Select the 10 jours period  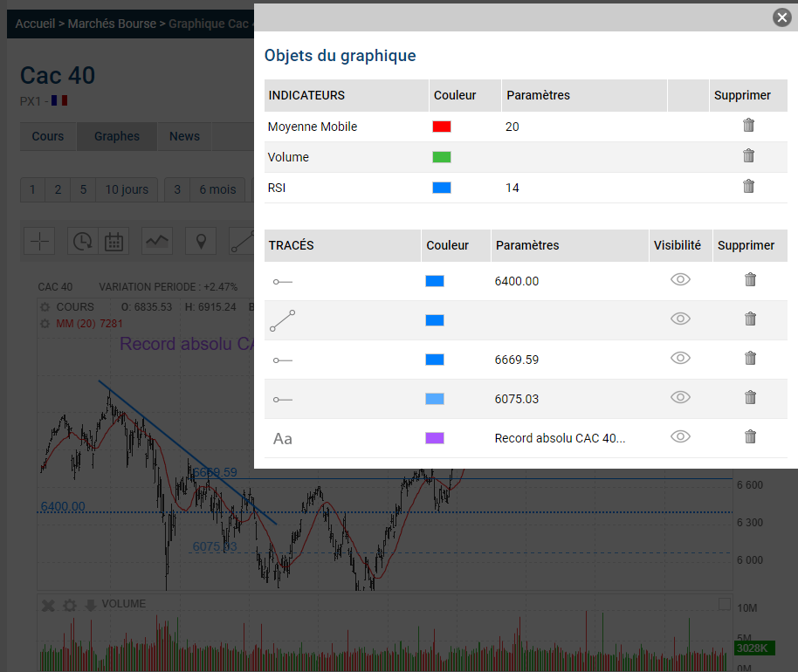coord(127,189)
